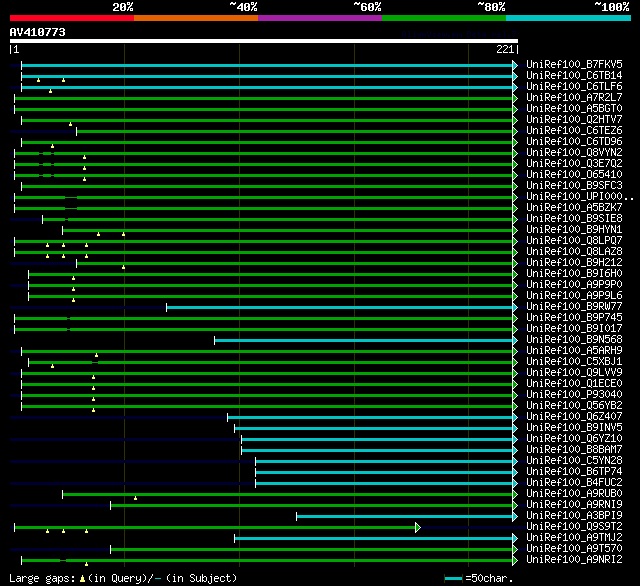Image resolution: width=640 pixels, height=586 pixels.
Task: Select the UniRef100_C6TLF6 label
Action: tap(574, 87)
